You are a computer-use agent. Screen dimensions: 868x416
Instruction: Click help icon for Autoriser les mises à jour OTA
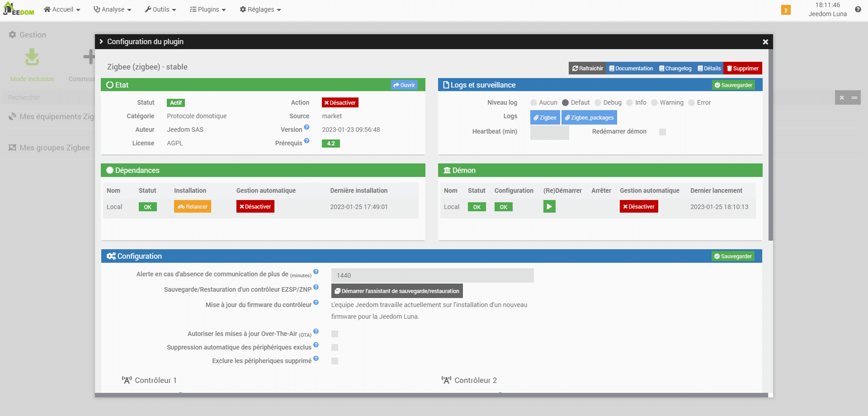(x=316, y=332)
